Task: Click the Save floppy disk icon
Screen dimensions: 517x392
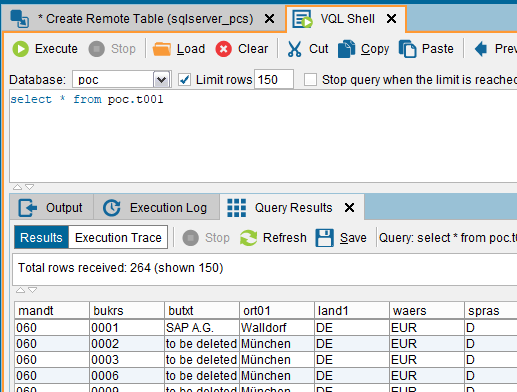Action: (324, 238)
